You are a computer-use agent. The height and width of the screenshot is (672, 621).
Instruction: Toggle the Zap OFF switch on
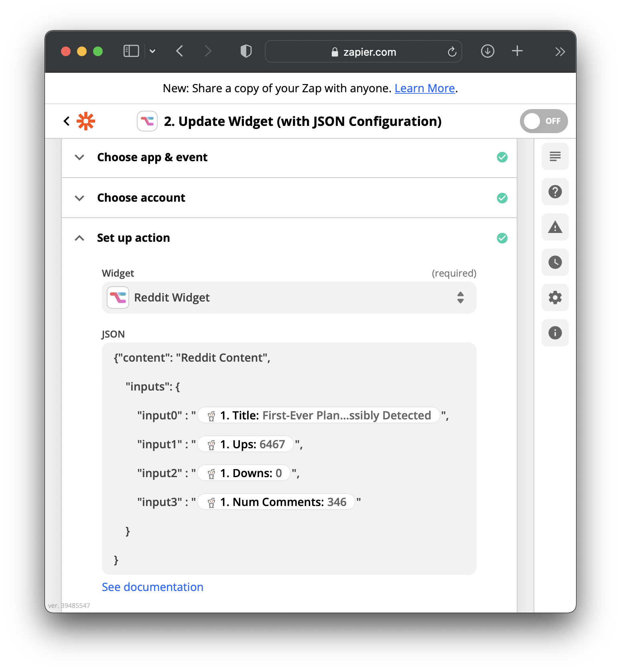[544, 121]
